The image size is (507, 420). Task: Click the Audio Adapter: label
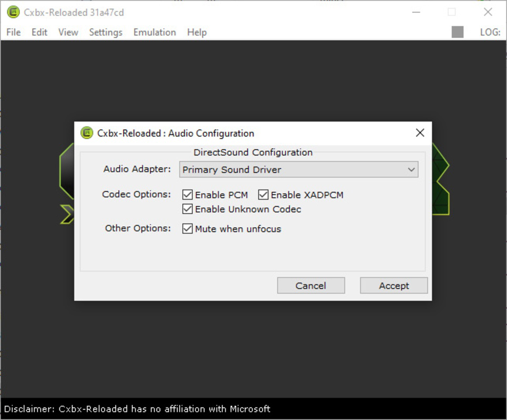(137, 169)
